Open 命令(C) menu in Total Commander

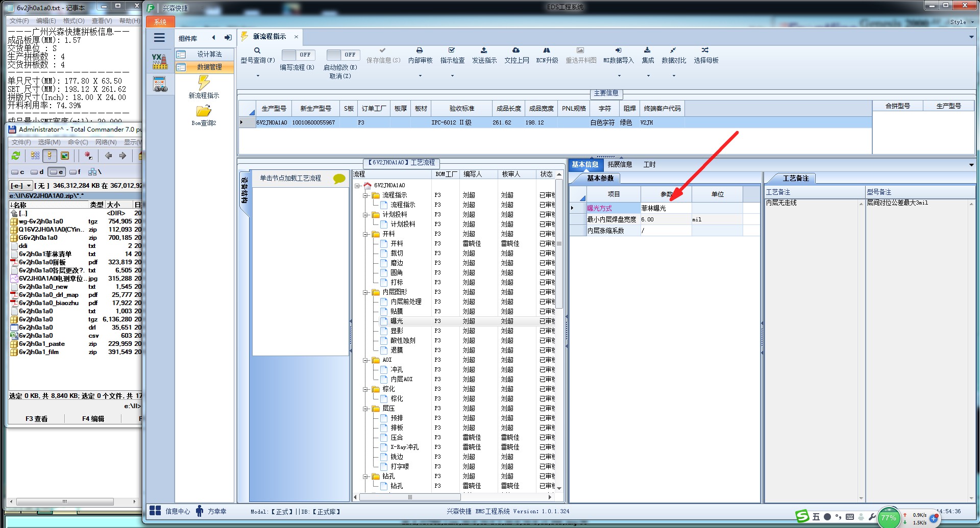[x=78, y=142]
